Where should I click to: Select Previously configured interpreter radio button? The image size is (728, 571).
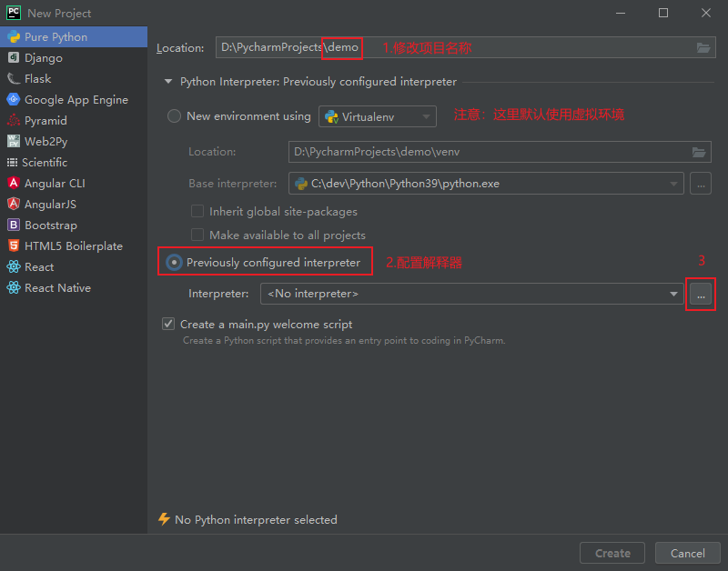(x=174, y=262)
